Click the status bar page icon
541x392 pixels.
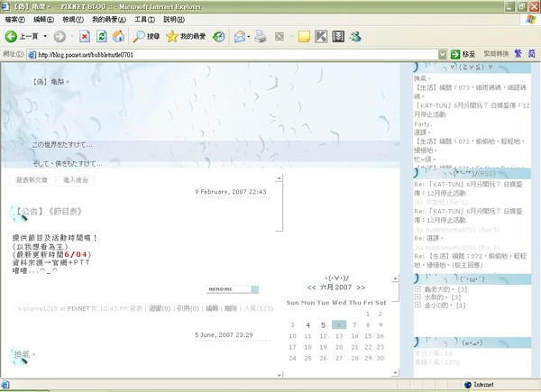coord(5,385)
